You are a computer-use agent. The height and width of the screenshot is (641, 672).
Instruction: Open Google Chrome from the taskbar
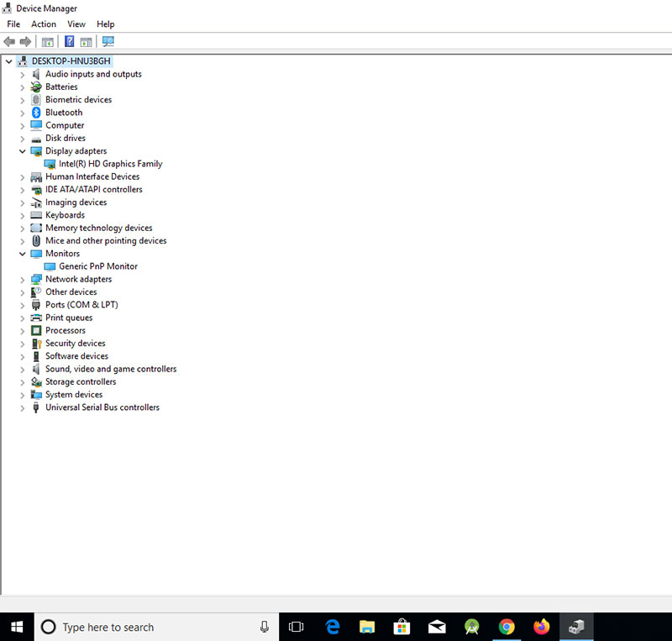(x=507, y=627)
